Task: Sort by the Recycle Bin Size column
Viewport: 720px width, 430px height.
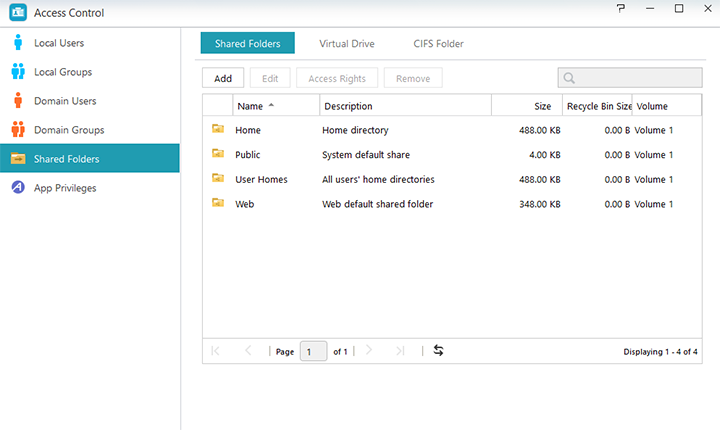Action: pyautogui.click(x=597, y=106)
